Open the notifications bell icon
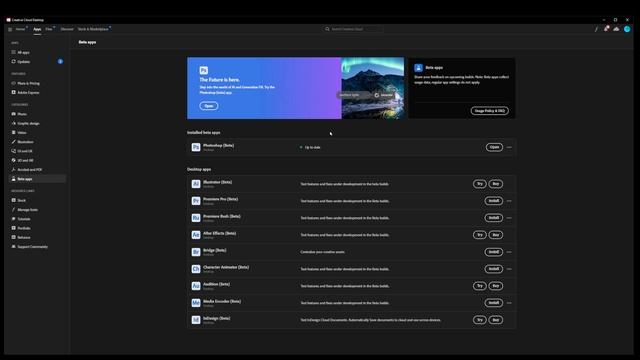640x360 pixels. (x=606, y=29)
